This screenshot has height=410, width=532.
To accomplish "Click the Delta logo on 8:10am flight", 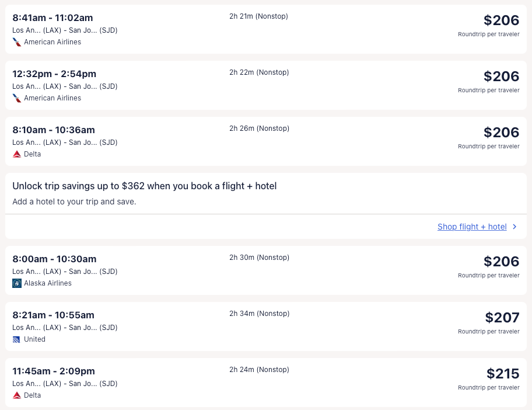I will tap(17, 154).
